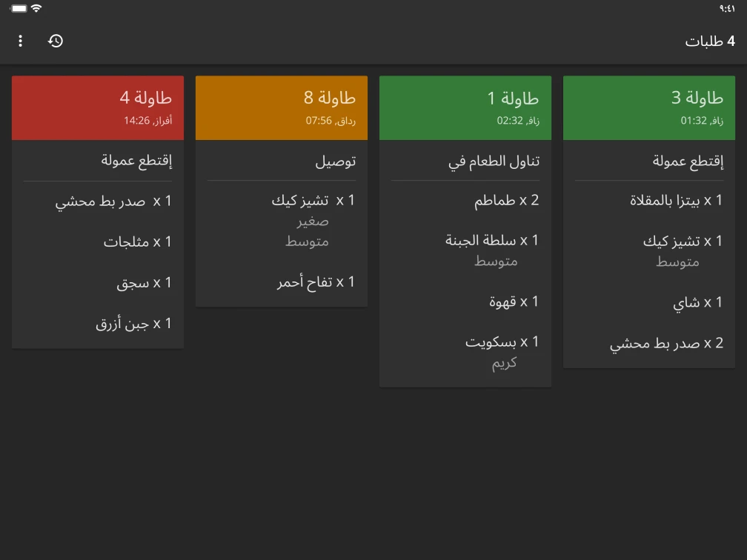Viewport: 747px width, 560px height.
Task: Open the order history icon
Action: tap(55, 41)
